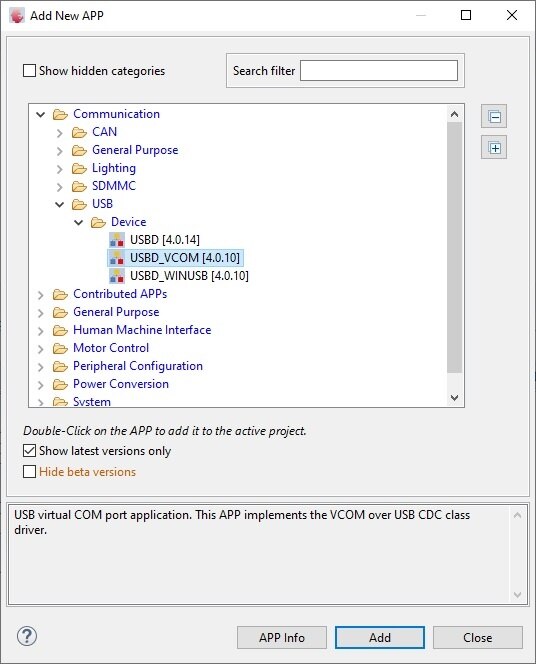Click the USBD_VCOM APP icon
This screenshot has width=536, height=664.
[x=117, y=257]
